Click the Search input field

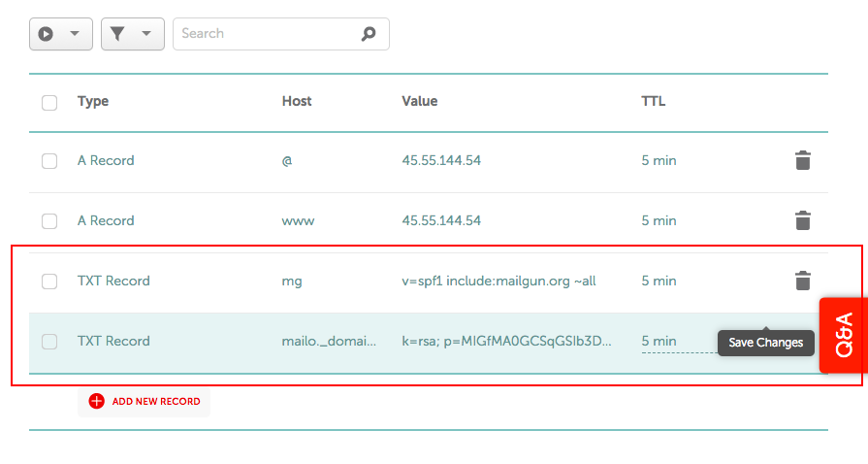tap(280, 34)
